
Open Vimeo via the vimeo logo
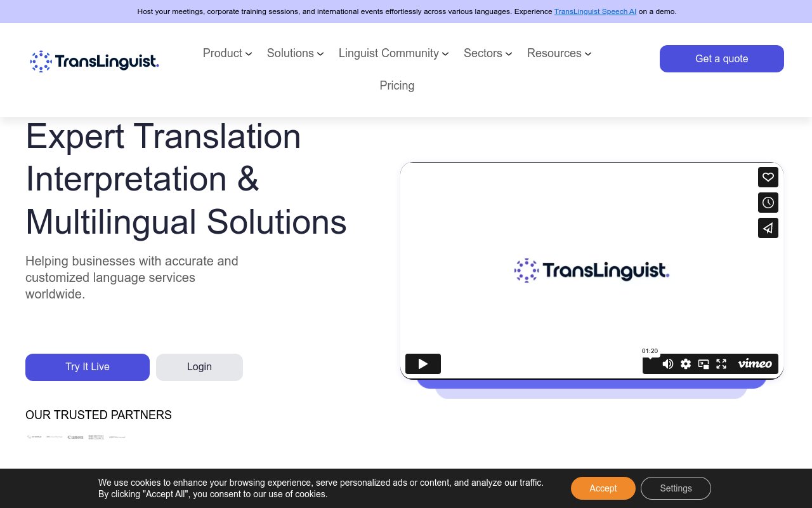point(755,364)
